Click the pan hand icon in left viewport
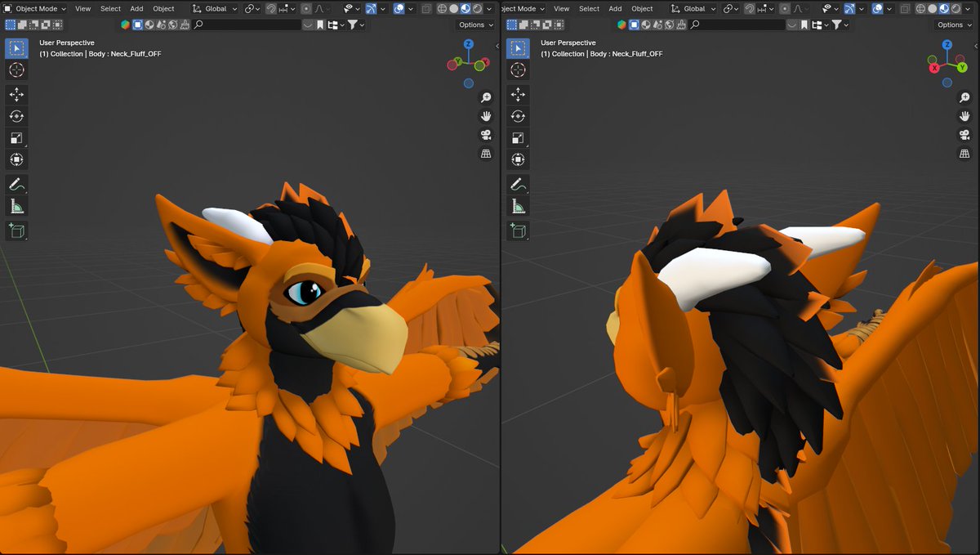The width and height of the screenshot is (980, 555). [x=486, y=116]
